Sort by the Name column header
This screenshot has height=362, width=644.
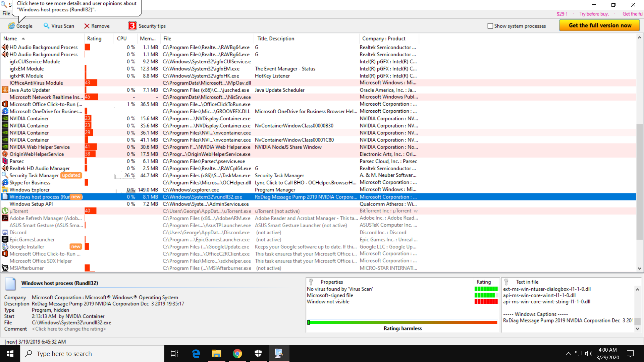[42, 39]
